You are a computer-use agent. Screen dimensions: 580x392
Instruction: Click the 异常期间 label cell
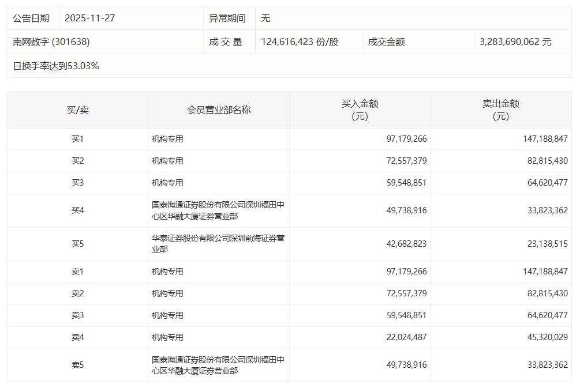227,18
